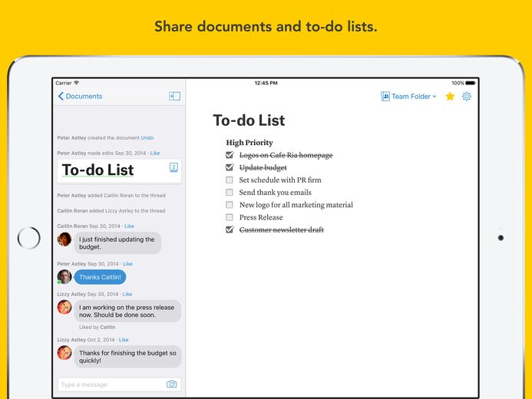The width and height of the screenshot is (532, 399).
Task: Click 'I am working on the press release' message
Action: pos(127,311)
